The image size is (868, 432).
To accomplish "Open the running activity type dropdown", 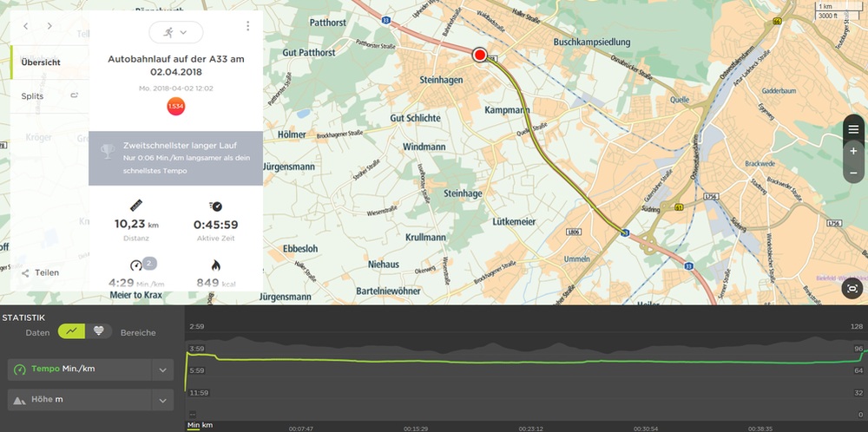I will pos(175,32).
